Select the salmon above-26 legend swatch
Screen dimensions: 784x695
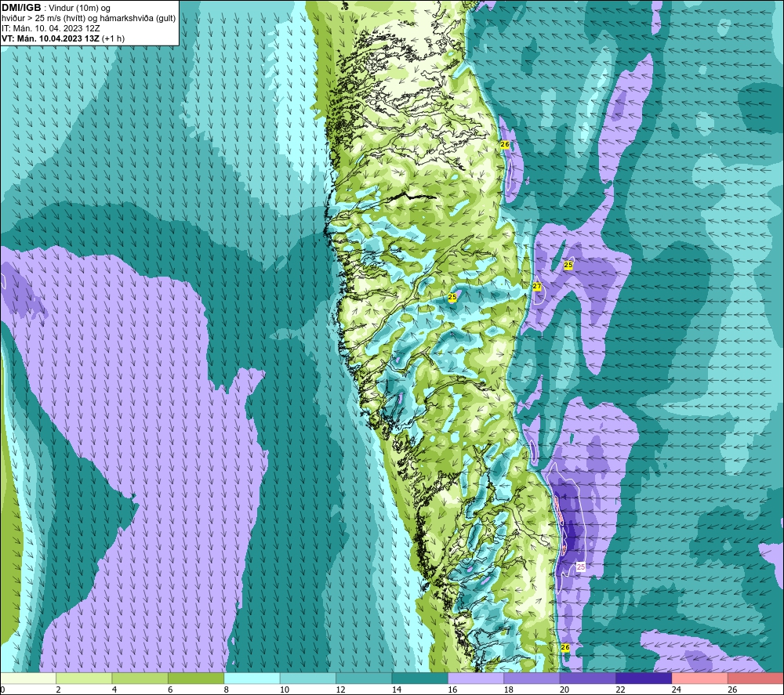tap(756, 678)
